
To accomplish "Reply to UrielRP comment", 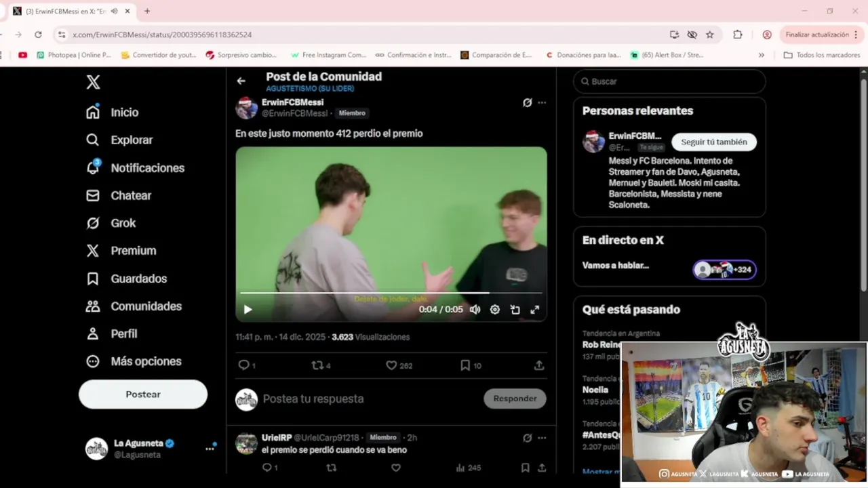I will coord(269,468).
